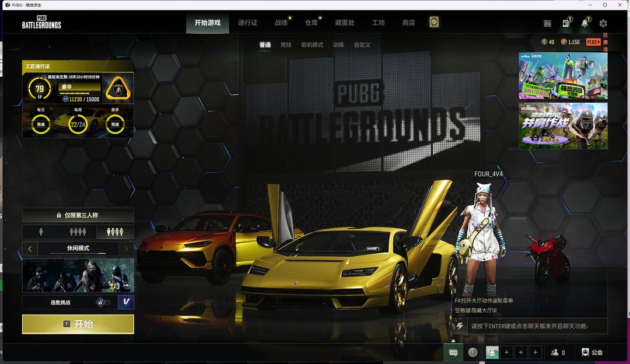Open the colorful event banner
Viewport: 630px width, 364px height.
(563, 75)
